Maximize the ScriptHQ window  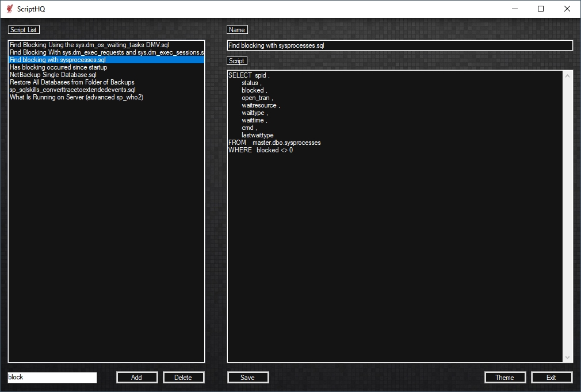coord(540,9)
